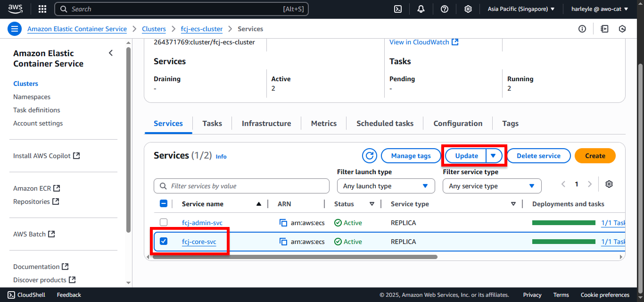Open the info panel icon in breadcrumb bar
This screenshot has height=302, width=644.
[582, 29]
